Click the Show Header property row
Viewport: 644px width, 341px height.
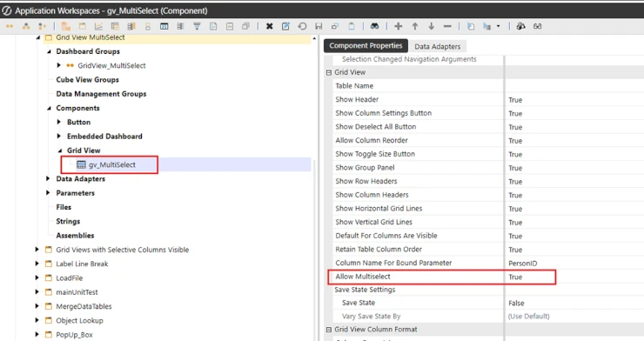(488, 99)
